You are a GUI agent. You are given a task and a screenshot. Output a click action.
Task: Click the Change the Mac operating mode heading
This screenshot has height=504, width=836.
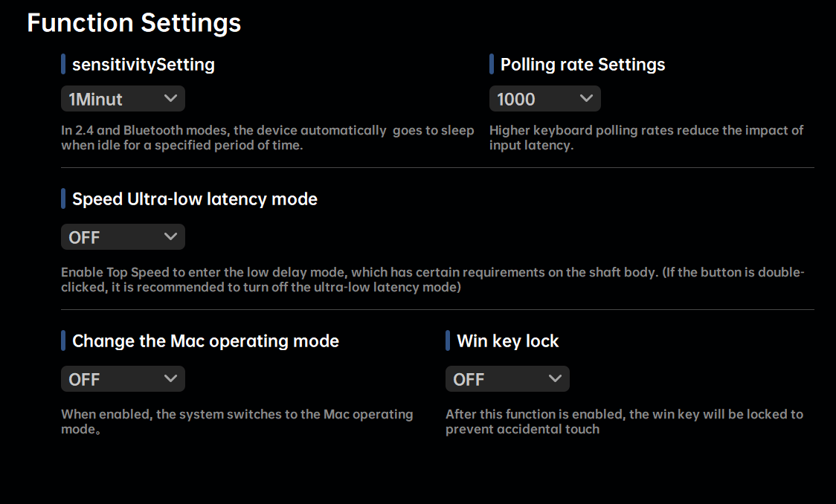[205, 341]
